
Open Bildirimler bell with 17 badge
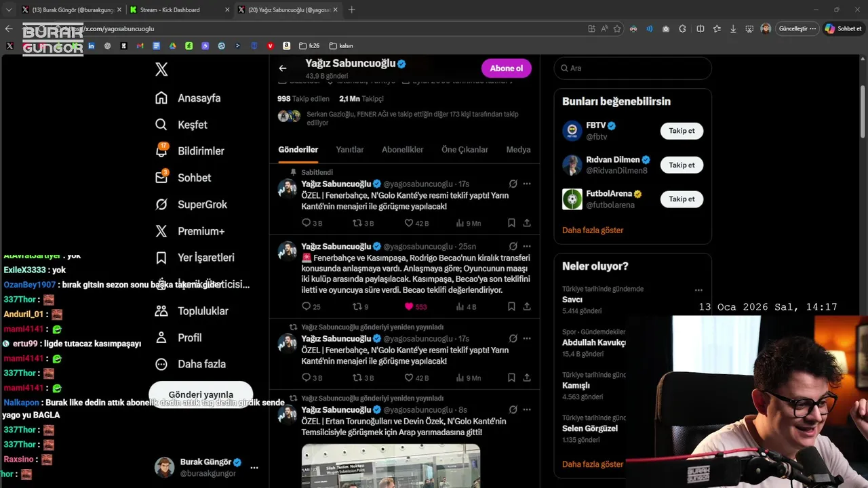pyautogui.click(x=161, y=150)
